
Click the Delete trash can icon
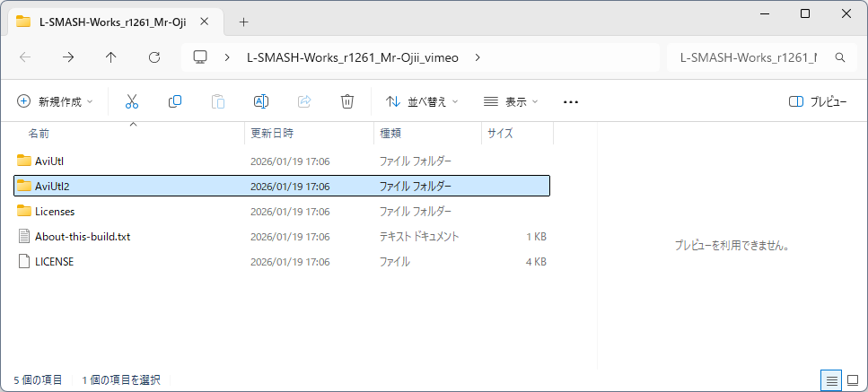point(347,101)
